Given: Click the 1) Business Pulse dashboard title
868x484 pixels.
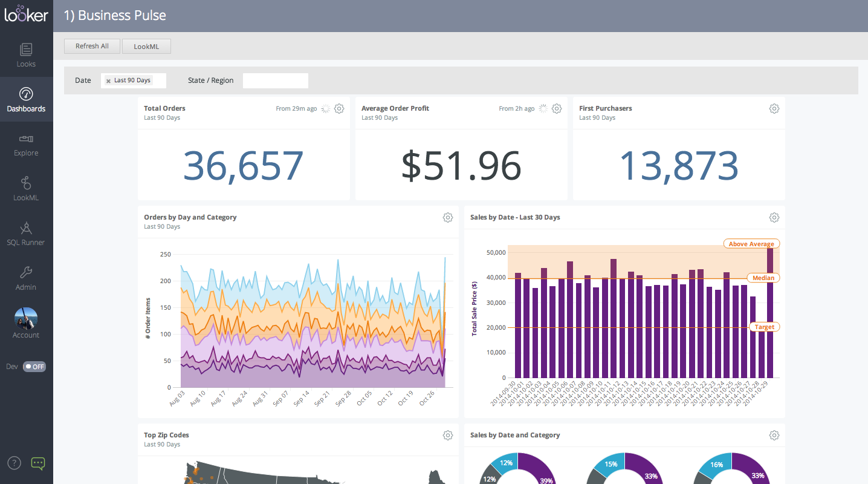Looking at the screenshot, I should click(115, 16).
